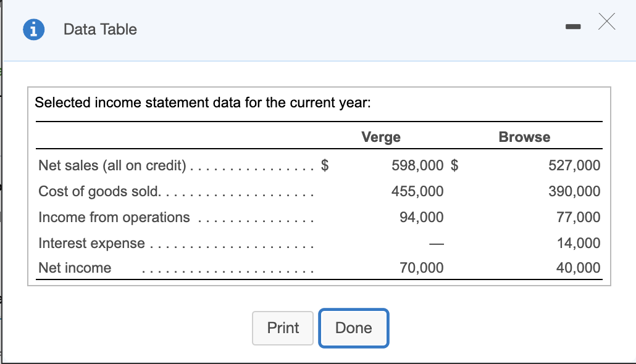Click the Income from operations label
The image size is (636, 364).
(x=114, y=217)
